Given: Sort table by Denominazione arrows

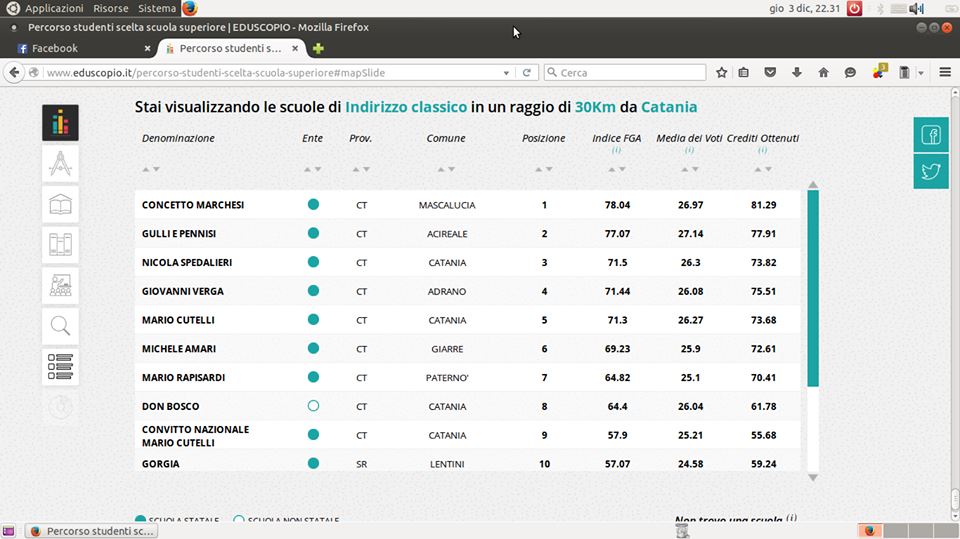Looking at the screenshot, I should click(151, 169).
